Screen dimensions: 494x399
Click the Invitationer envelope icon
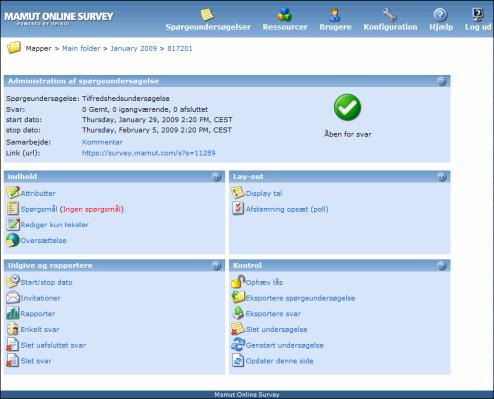tap(13, 298)
